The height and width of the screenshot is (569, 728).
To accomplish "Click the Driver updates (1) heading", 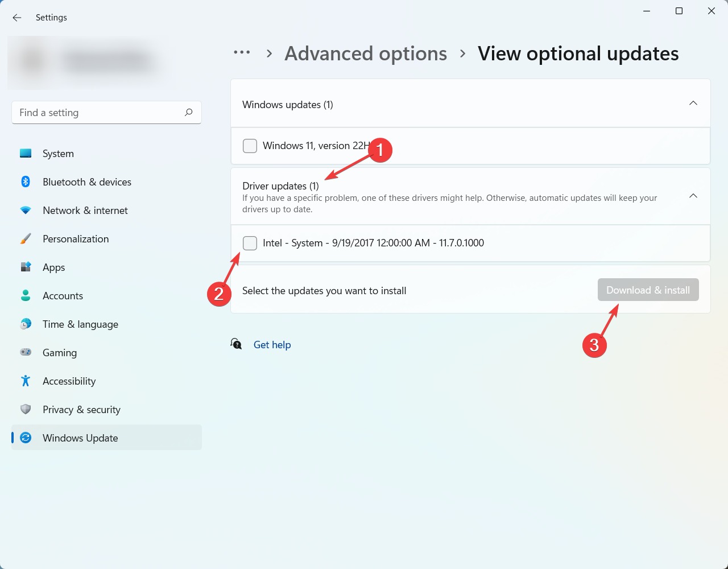I will click(280, 186).
